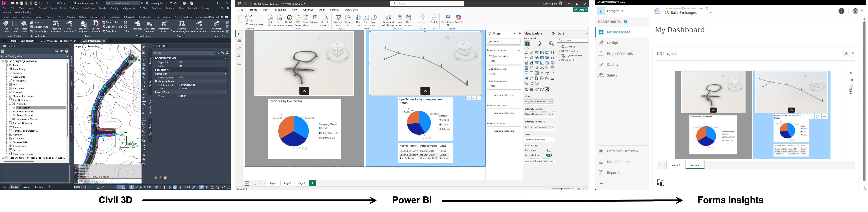Click Power BI logo icon in Forma dashboard
The width and height of the screenshot is (868, 212).
(x=660, y=183)
